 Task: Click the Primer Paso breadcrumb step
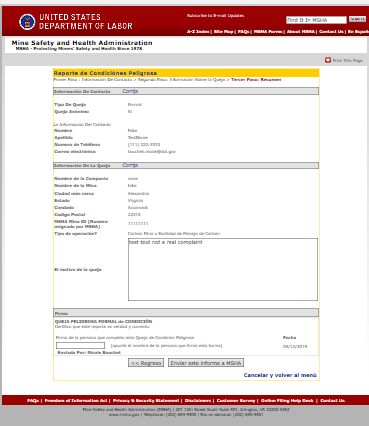[x=93, y=80]
